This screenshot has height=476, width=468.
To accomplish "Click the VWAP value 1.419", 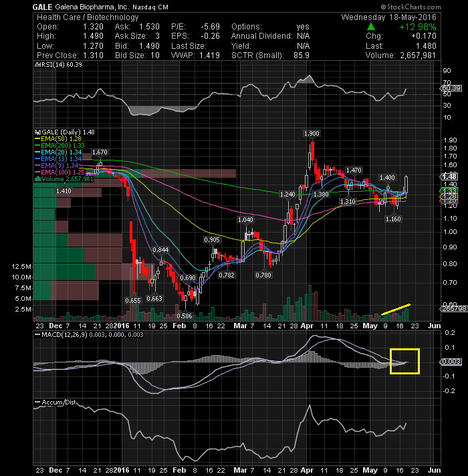I will pos(209,55).
